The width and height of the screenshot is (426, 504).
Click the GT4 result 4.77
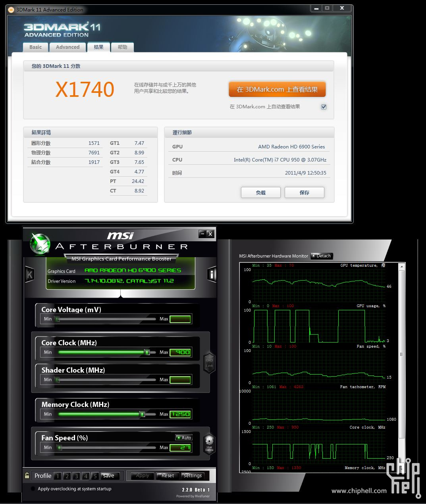pyautogui.click(x=139, y=171)
